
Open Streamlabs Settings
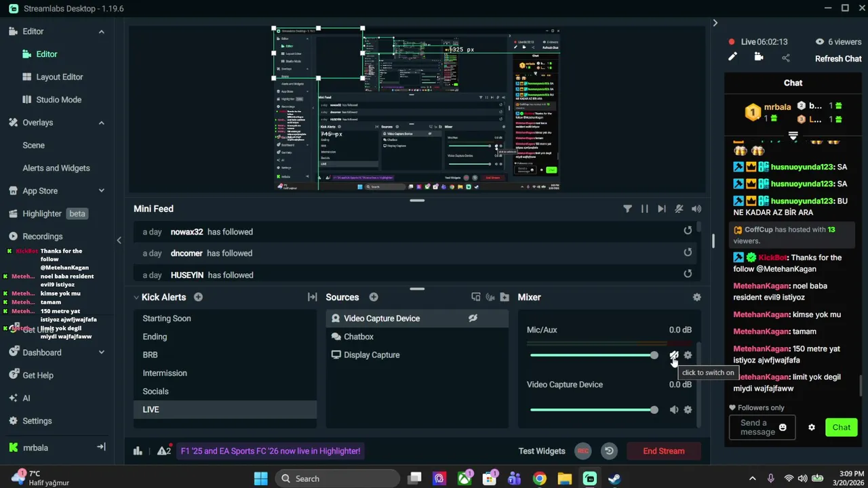pos(30,421)
